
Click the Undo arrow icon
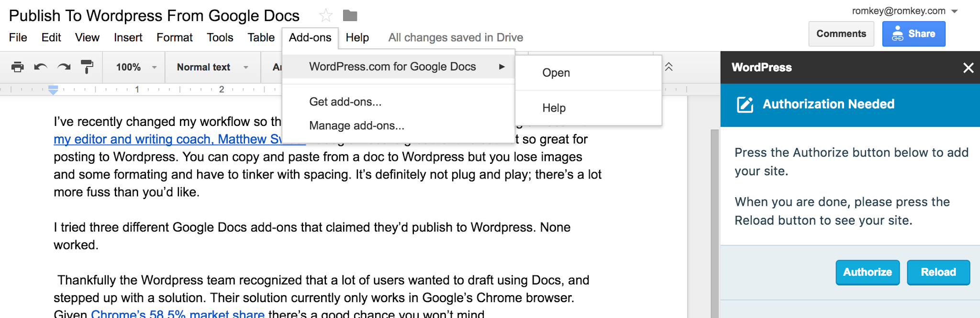(x=41, y=67)
